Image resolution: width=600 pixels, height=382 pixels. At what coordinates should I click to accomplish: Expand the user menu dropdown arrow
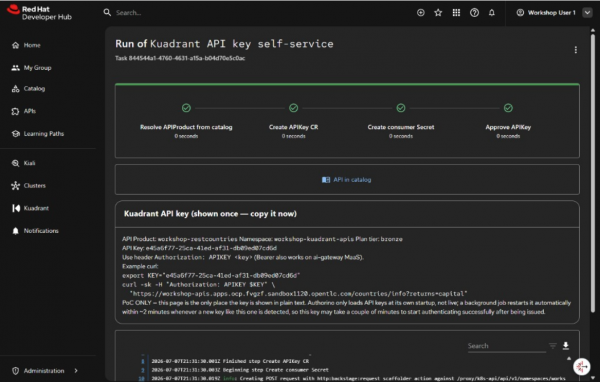587,13
